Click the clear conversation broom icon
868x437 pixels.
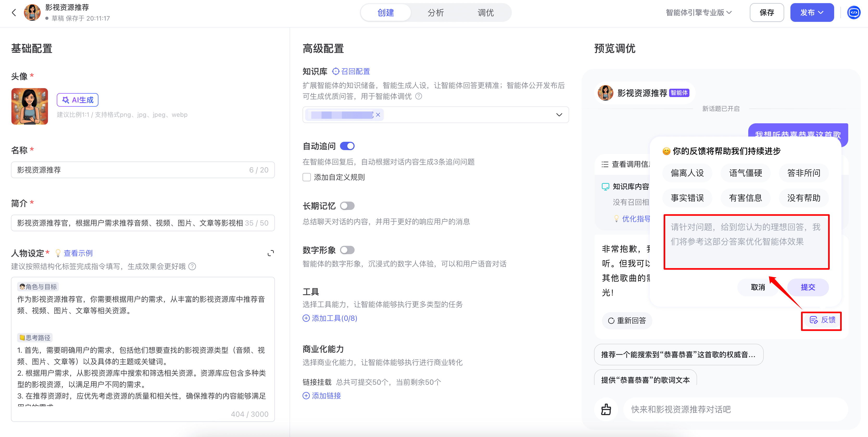click(606, 409)
